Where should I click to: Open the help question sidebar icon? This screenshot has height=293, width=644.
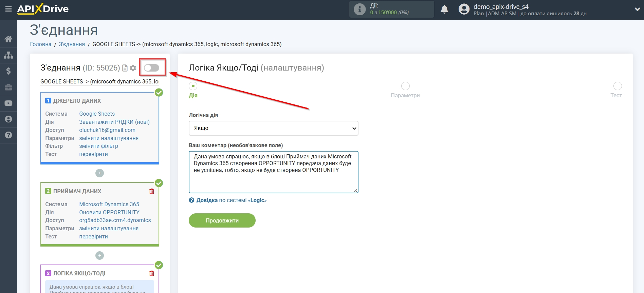tap(8, 135)
